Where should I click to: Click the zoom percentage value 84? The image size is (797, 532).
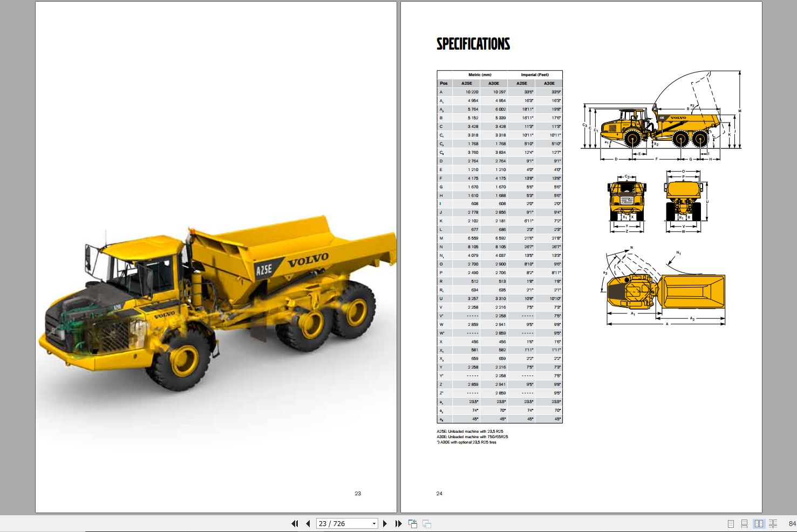792,523
